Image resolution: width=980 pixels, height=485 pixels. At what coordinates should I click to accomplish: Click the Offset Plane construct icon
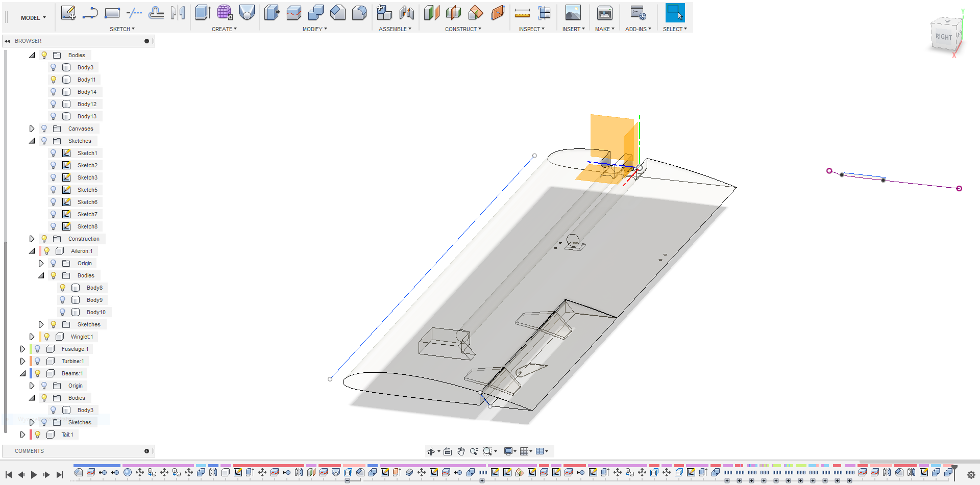click(432, 13)
